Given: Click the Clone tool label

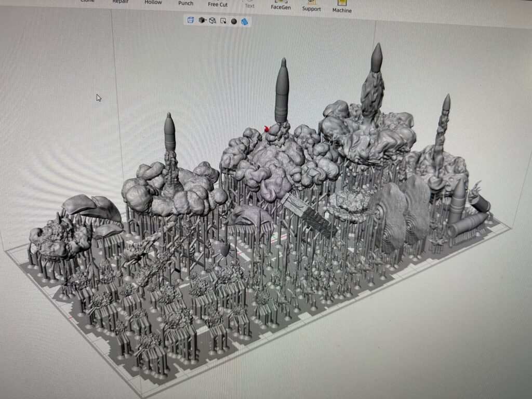Looking at the screenshot, I should 88,2.
